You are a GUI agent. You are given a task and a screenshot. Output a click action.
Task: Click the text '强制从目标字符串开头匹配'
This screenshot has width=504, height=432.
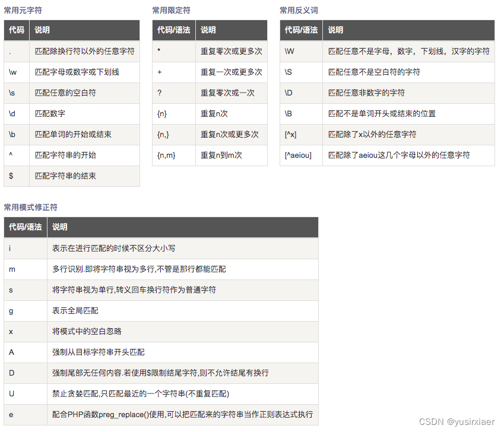coord(99,352)
